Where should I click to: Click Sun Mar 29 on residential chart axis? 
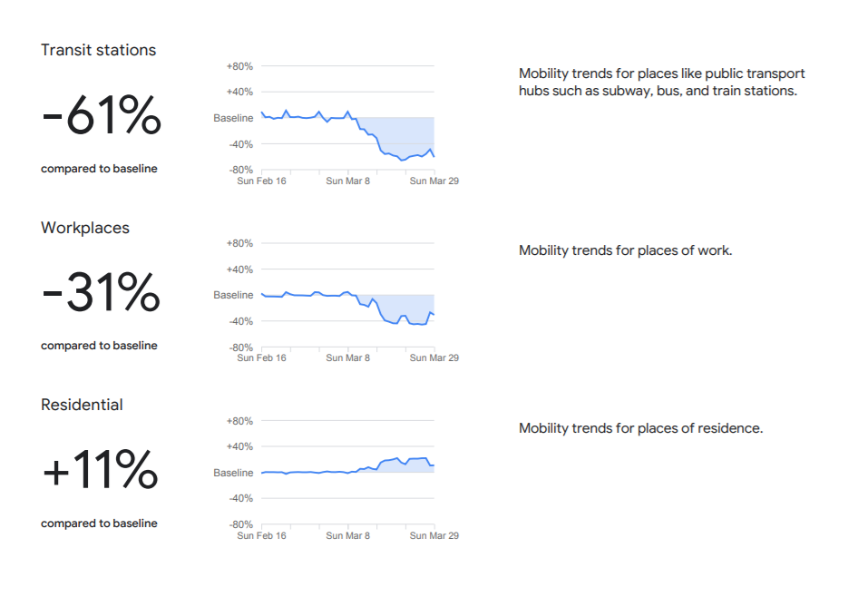[434, 536]
